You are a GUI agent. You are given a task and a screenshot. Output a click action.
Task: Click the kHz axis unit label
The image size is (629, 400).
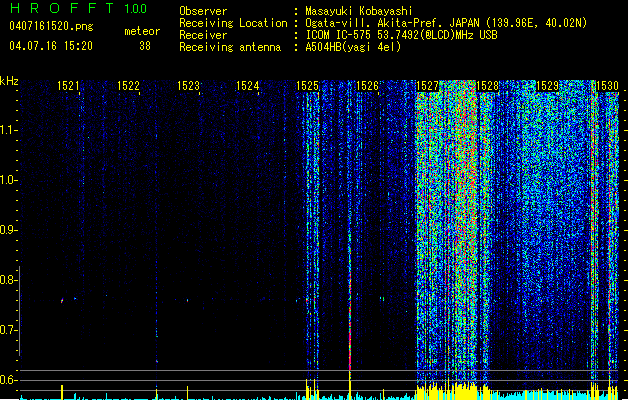pyautogui.click(x=9, y=81)
